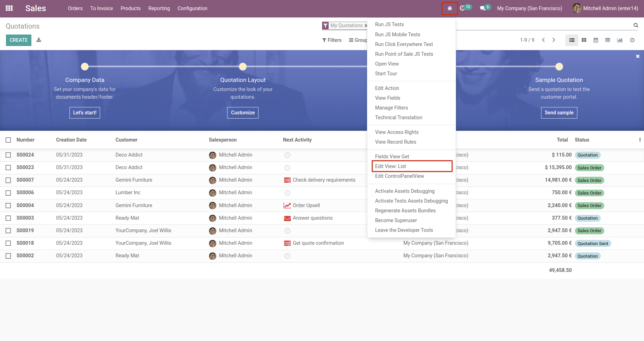
Task: Switch to list view
Action: coord(572,40)
